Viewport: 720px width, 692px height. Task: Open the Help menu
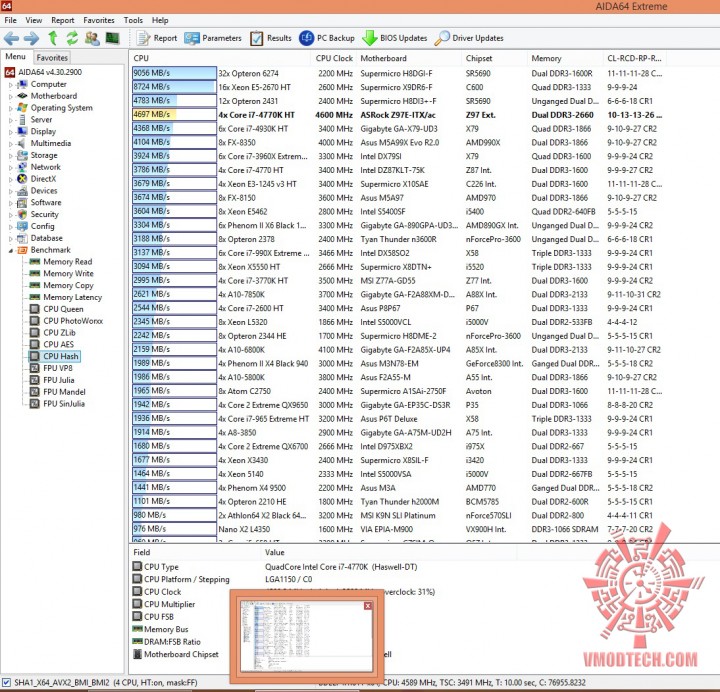(x=160, y=20)
